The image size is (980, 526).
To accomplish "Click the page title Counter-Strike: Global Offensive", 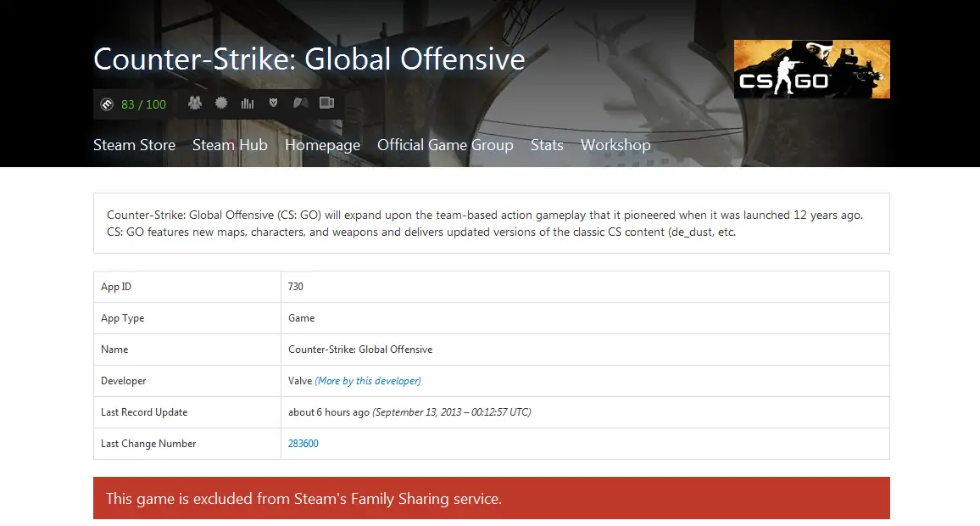I will (x=309, y=59).
